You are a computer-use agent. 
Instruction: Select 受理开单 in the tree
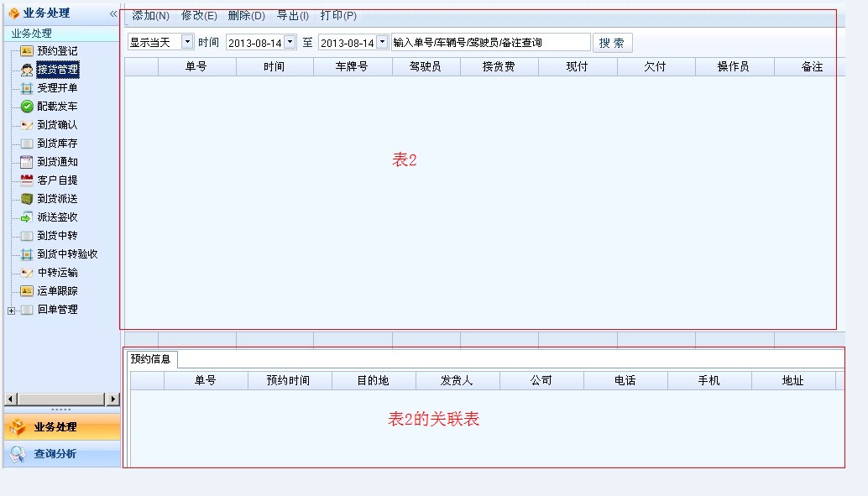(58, 88)
